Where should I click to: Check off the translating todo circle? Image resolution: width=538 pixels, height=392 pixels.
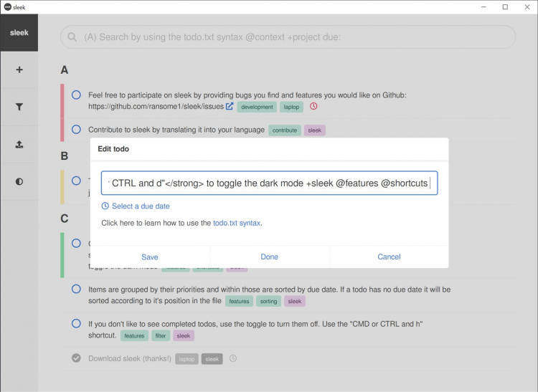click(x=76, y=130)
